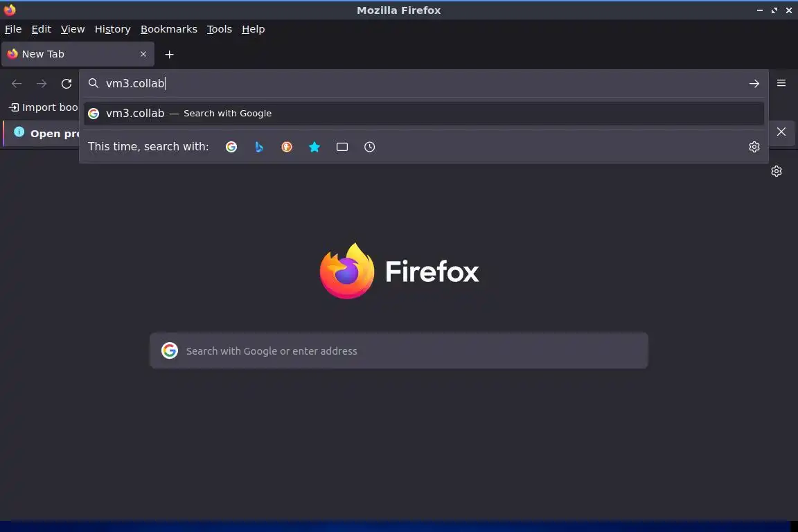Search this time with DuckDuckGo icon
This screenshot has height=532, width=798.
coord(287,147)
